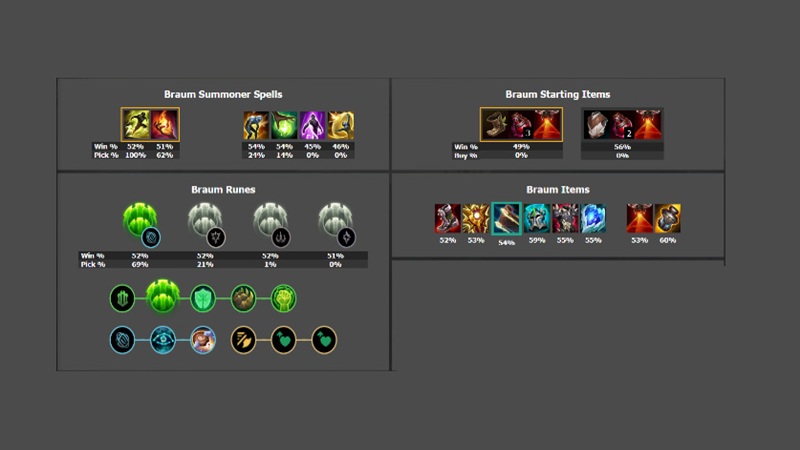800x450 pixels.
Task: Click the purple Teleport spell icon
Action: click(x=312, y=126)
